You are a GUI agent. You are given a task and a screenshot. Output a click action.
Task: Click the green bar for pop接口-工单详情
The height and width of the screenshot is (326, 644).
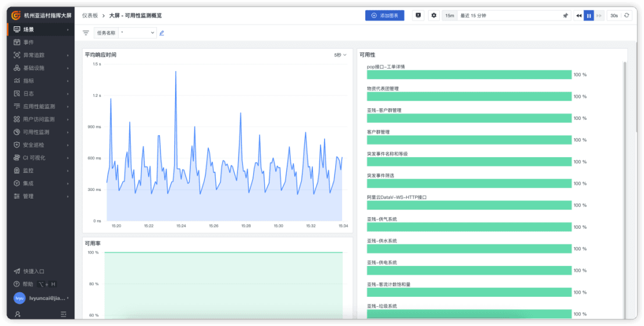pos(469,75)
